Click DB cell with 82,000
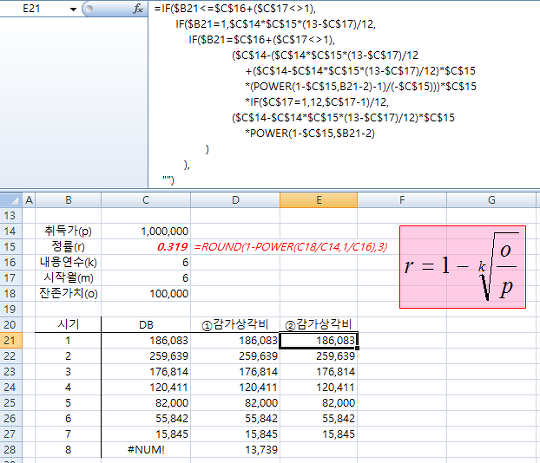The height and width of the screenshot is (463, 540). click(146, 403)
